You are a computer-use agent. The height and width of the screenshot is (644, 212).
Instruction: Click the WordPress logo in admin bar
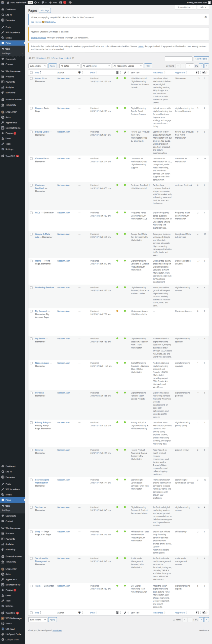pyautogui.click(x=3, y=3)
